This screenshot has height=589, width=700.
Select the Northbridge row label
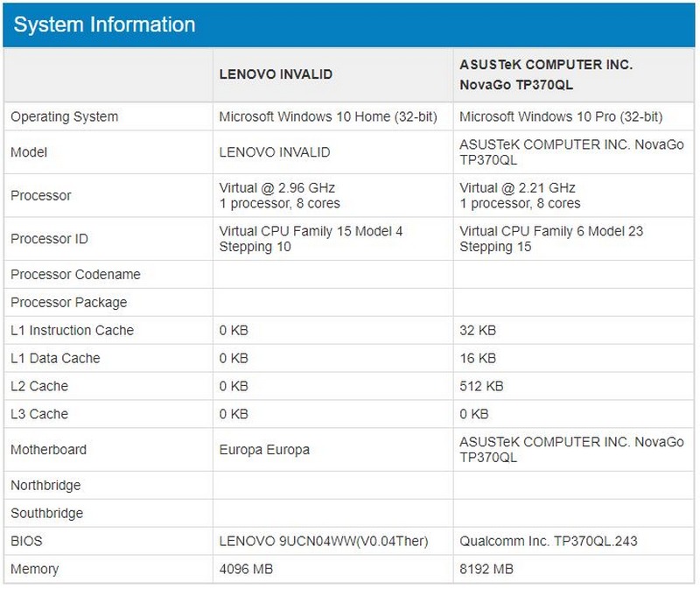(45, 485)
